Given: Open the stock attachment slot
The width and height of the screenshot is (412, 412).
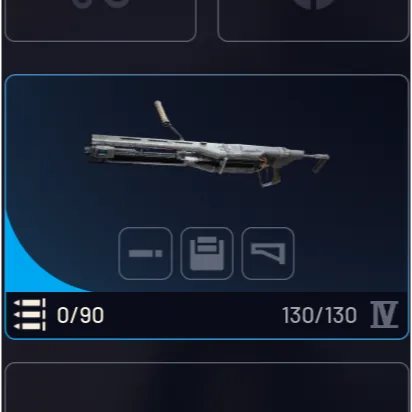Looking at the screenshot, I should pyautogui.click(x=268, y=253).
